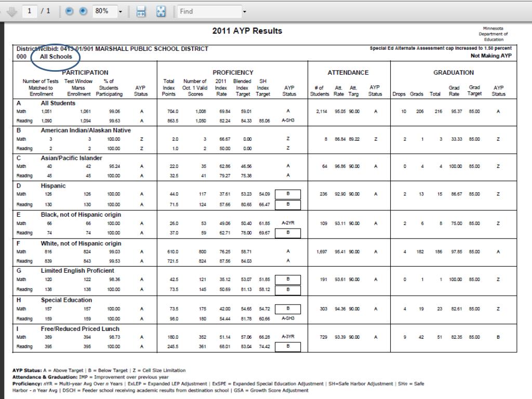532x399 pixels.
Task: Click 'American Indian/Alaskan Native' row heading
Action: click(86, 130)
